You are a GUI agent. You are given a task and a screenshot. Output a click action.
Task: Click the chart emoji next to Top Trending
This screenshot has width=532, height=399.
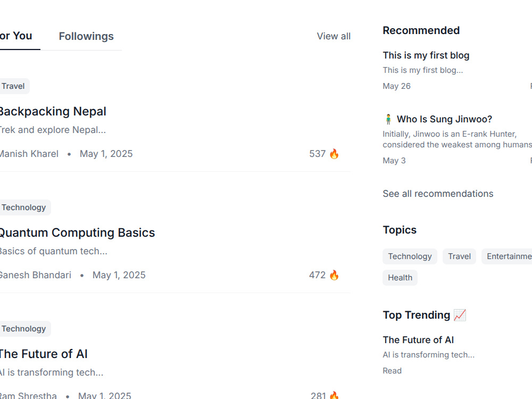click(460, 315)
